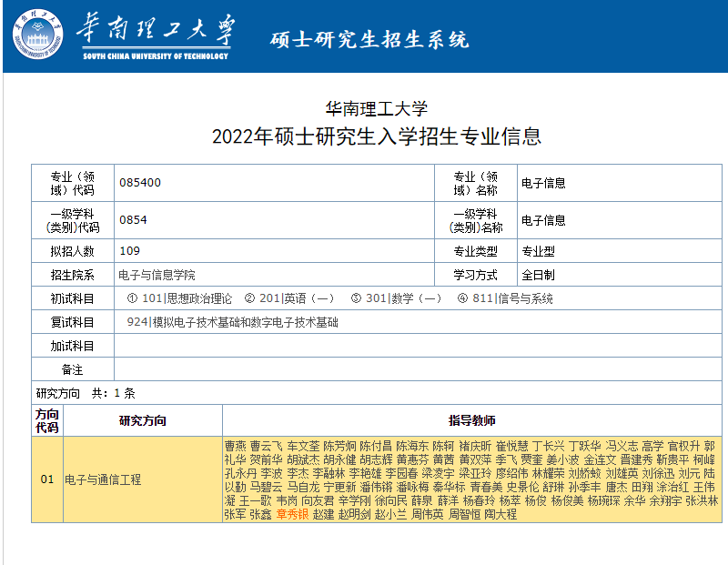Image resolution: width=728 pixels, height=565 pixels.
Task: Open advisor link 秦华标
Action: point(449,487)
